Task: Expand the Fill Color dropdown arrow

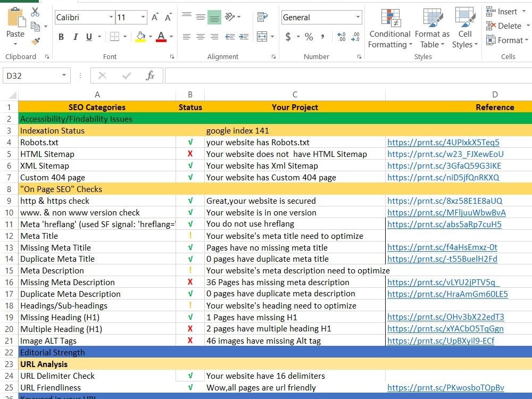Action: [x=151, y=37]
